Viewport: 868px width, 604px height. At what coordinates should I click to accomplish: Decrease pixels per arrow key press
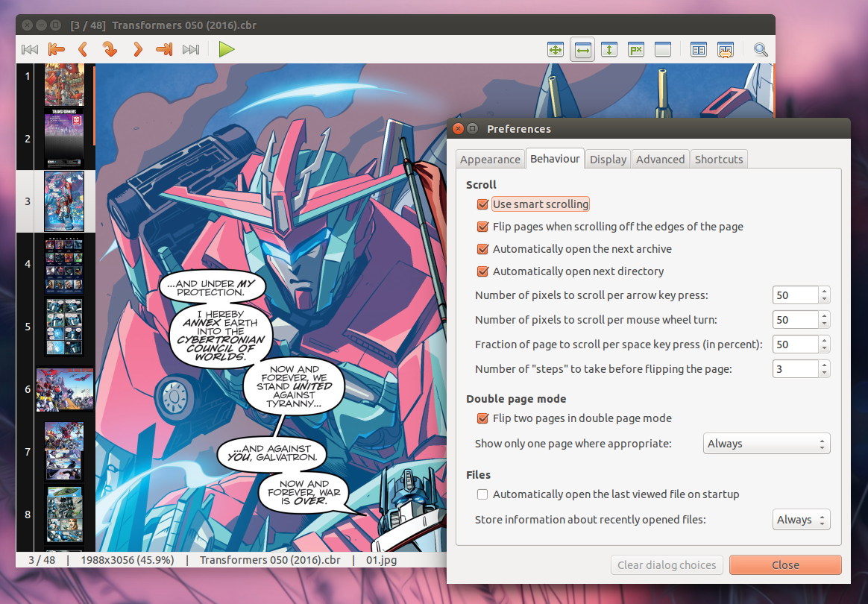pyautogui.click(x=824, y=300)
